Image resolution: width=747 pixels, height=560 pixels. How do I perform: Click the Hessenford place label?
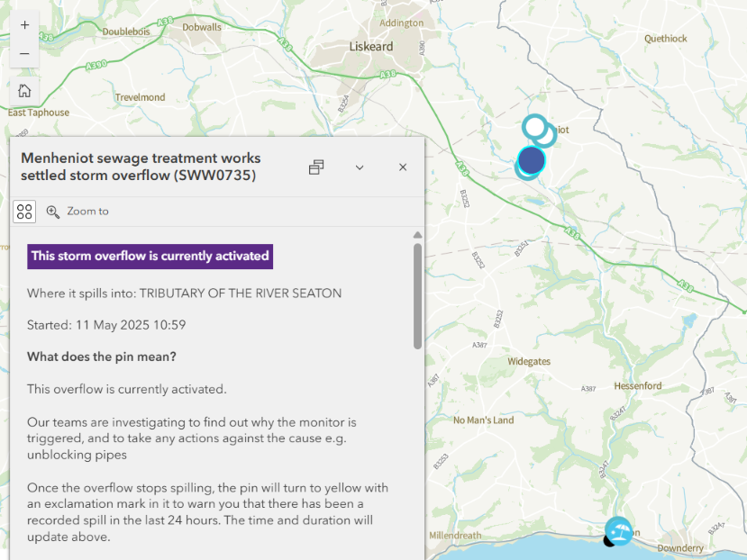coord(638,385)
